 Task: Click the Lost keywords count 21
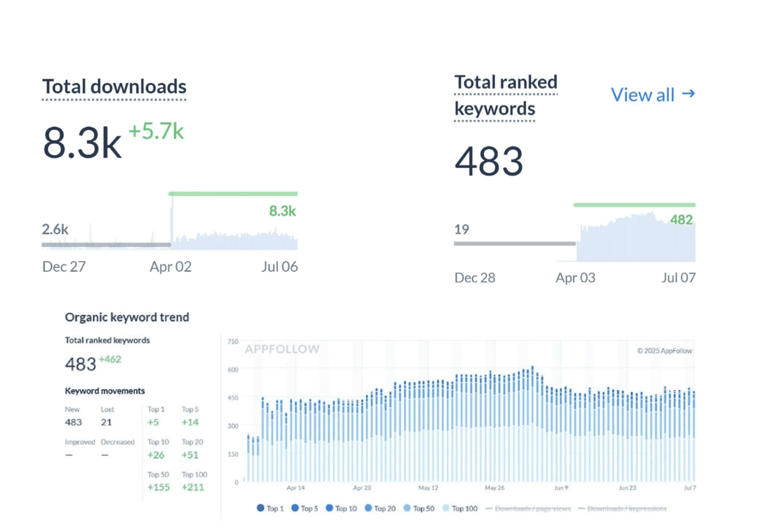106,422
